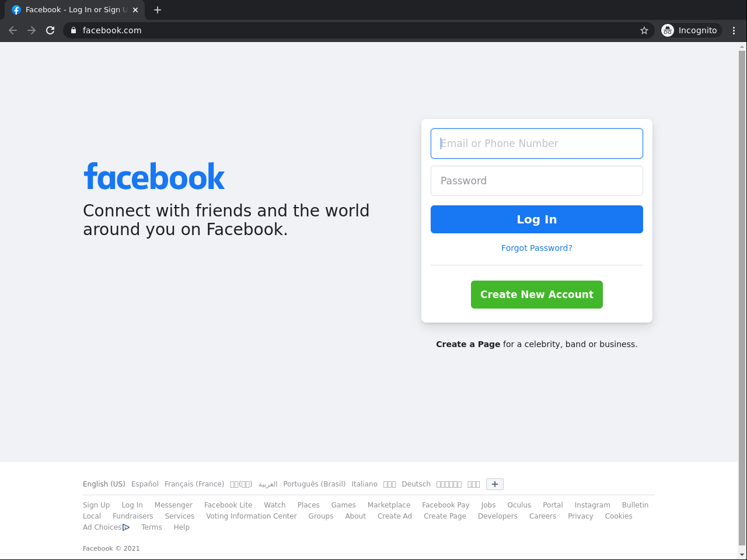747x560 pixels.
Task: Select Português (Brasil) language
Action: [315, 484]
